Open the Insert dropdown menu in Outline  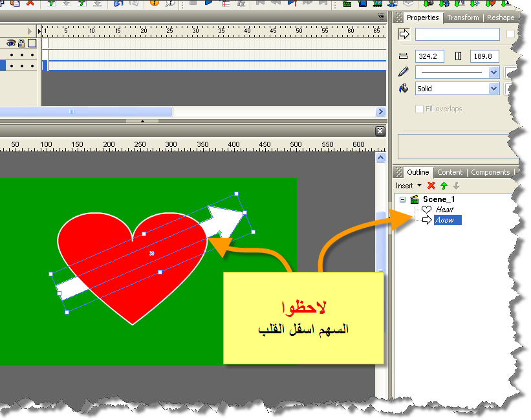(408, 186)
